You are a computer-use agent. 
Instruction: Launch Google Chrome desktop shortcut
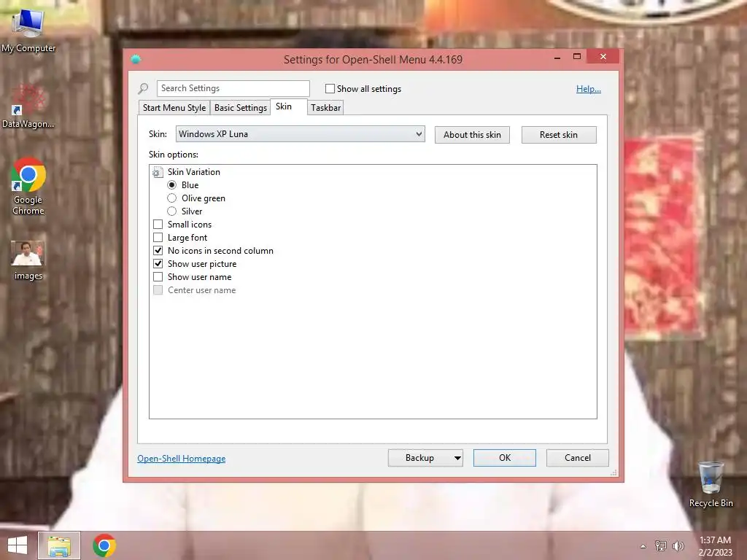click(28, 186)
